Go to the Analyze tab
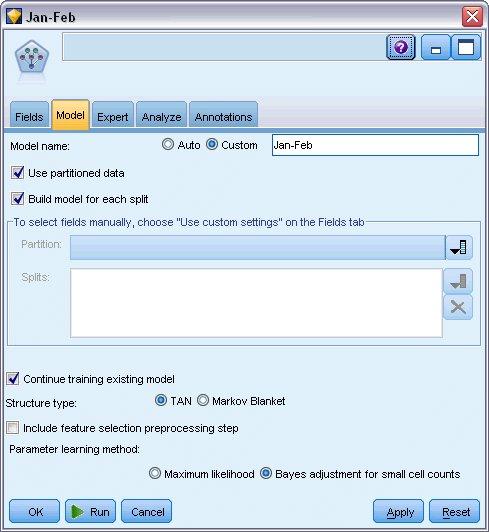489x532 pixels. (x=162, y=115)
